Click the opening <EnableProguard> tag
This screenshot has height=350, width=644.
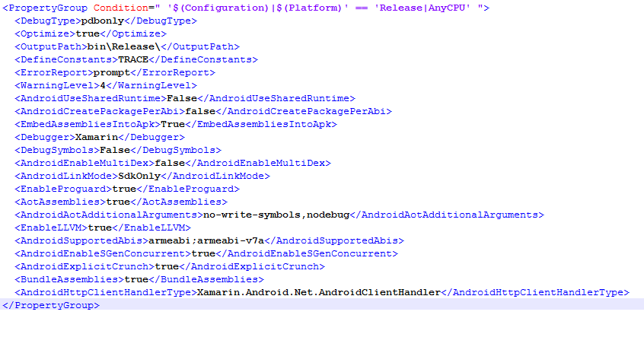coord(63,189)
